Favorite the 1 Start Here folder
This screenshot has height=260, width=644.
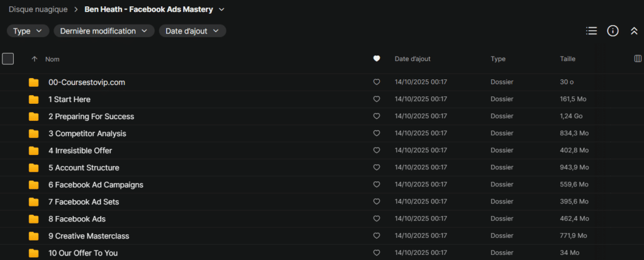pyautogui.click(x=377, y=99)
